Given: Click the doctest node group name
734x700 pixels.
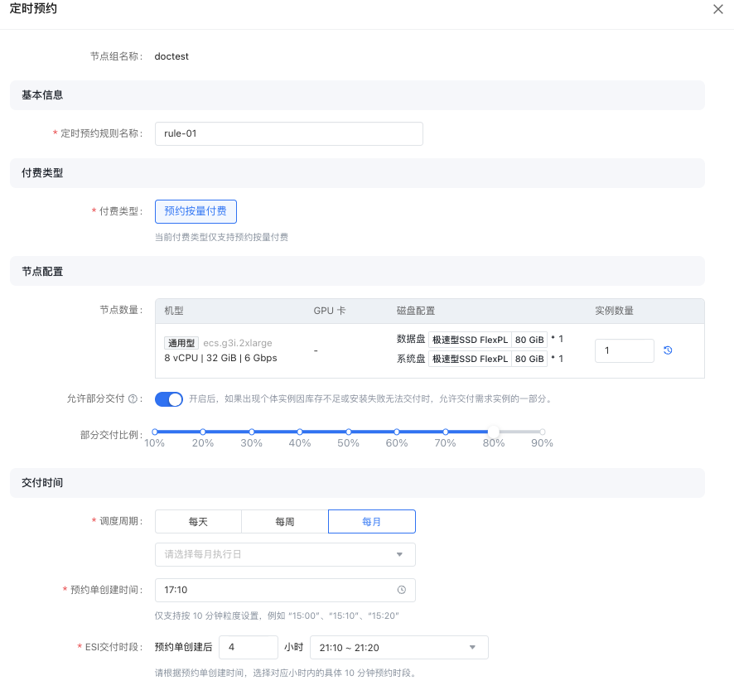Looking at the screenshot, I should pyautogui.click(x=171, y=56).
